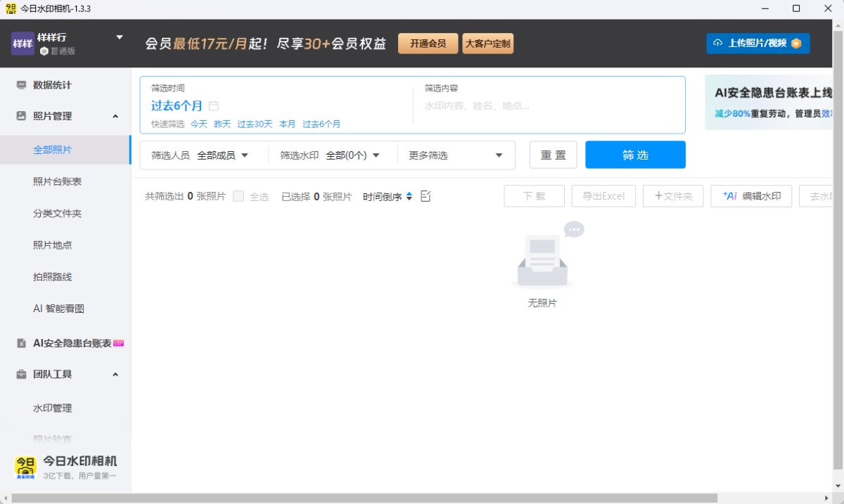
Task: Open the 筛选水印 dropdown
Action: [352, 155]
